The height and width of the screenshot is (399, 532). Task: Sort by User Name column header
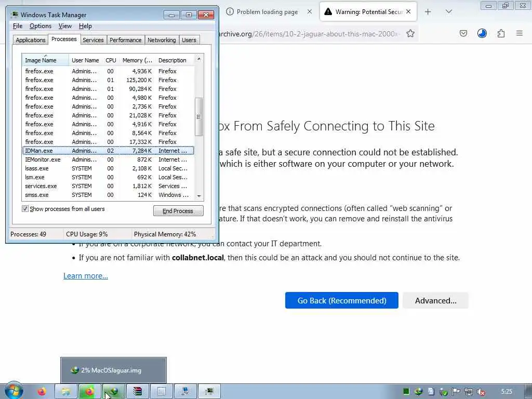86,60
